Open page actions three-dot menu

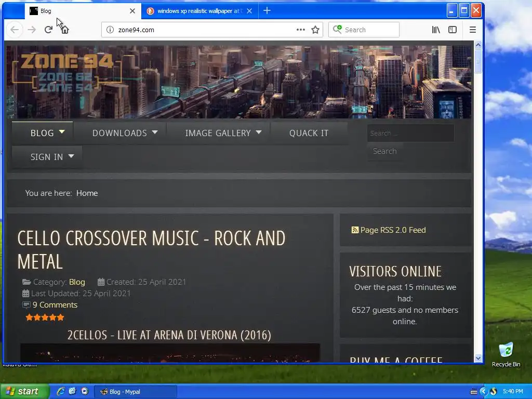[301, 30]
